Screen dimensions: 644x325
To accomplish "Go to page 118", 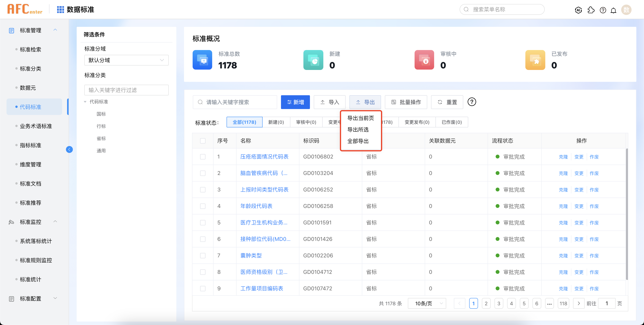I will click(563, 304).
